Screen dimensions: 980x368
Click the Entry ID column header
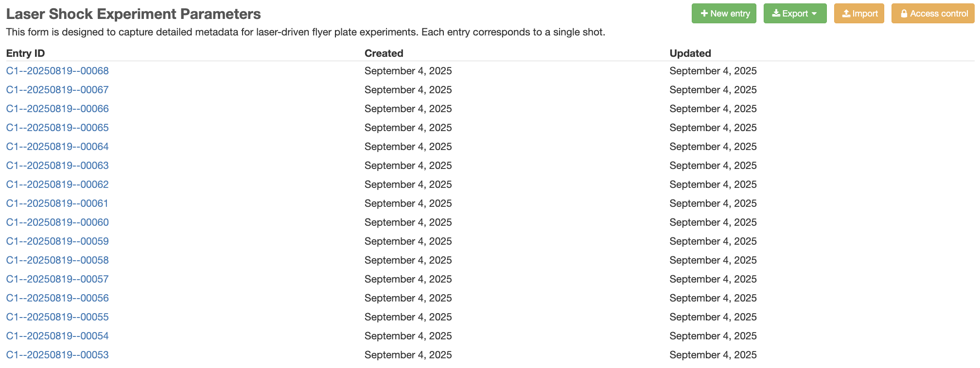25,53
